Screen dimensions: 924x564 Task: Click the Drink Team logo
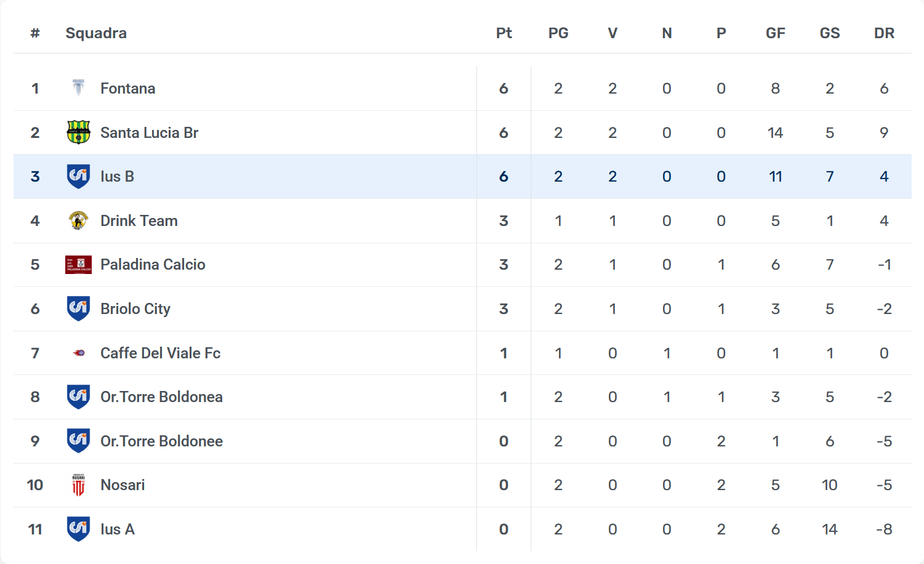point(78,220)
